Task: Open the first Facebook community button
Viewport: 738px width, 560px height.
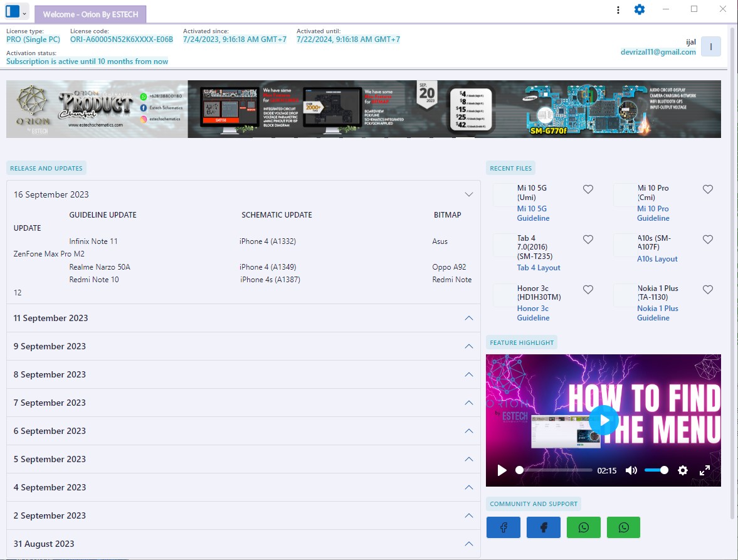Action: coord(503,527)
